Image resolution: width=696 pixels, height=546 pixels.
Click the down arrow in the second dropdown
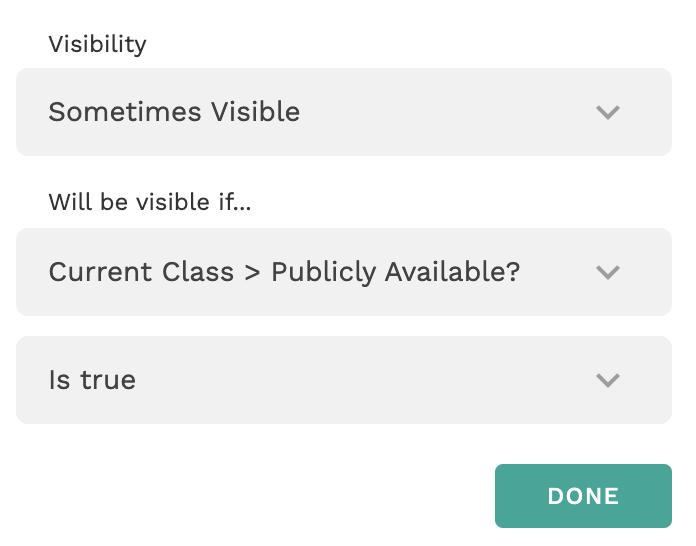pos(608,272)
